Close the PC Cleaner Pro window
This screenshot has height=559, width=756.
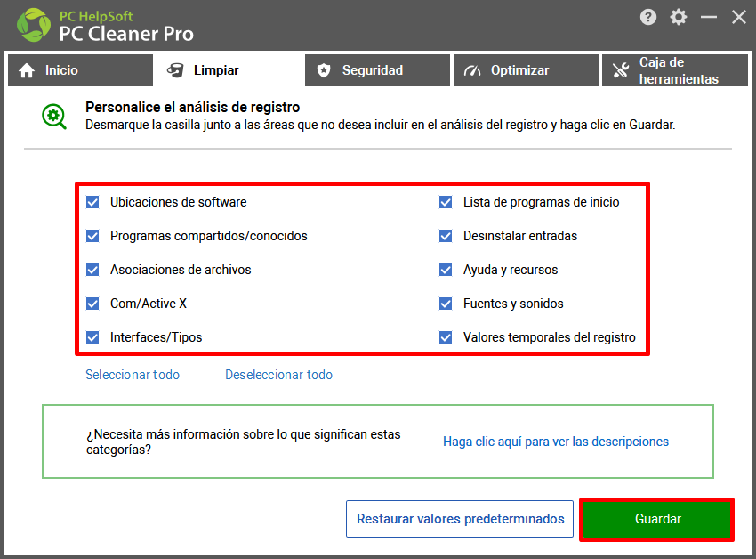738,18
